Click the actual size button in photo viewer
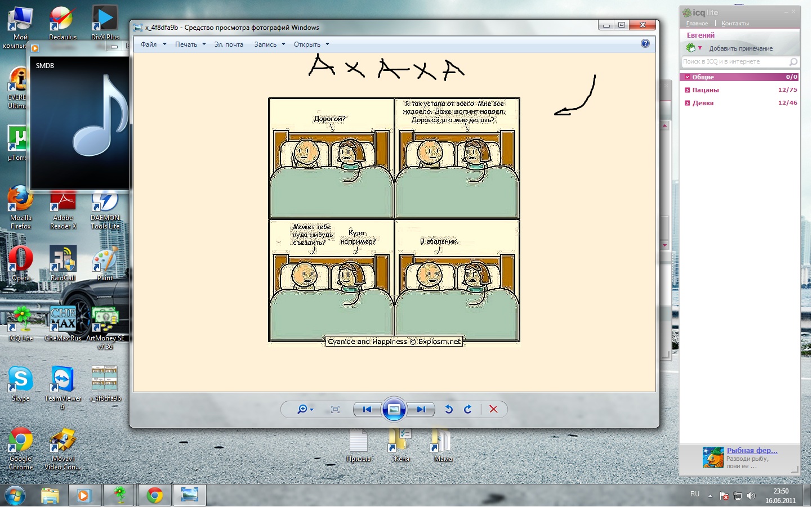The width and height of the screenshot is (812, 507). pyautogui.click(x=336, y=410)
